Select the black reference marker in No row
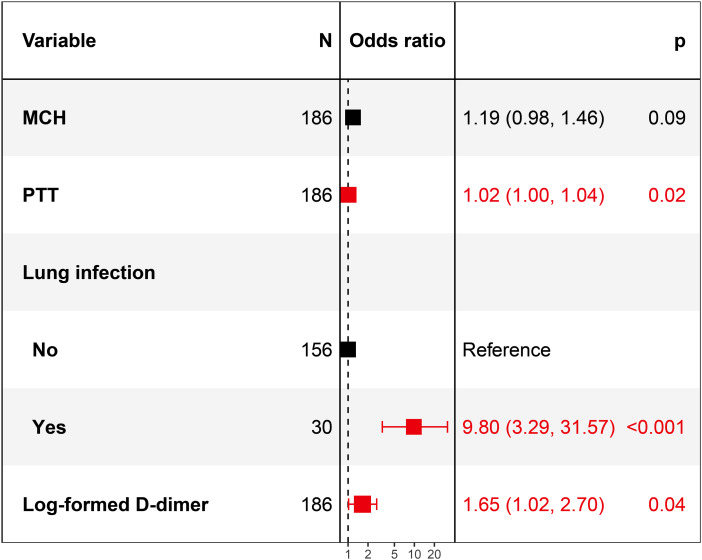702x560 pixels. click(348, 350)
